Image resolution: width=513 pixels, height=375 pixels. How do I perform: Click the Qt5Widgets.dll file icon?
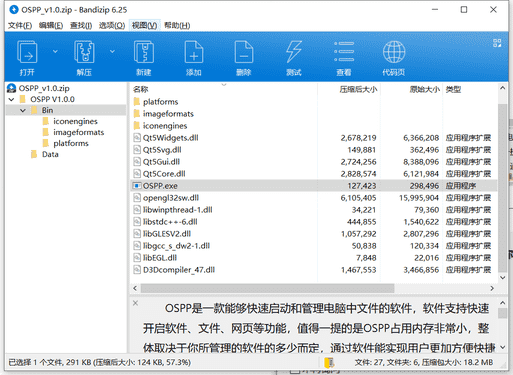[x=137, y=137]
